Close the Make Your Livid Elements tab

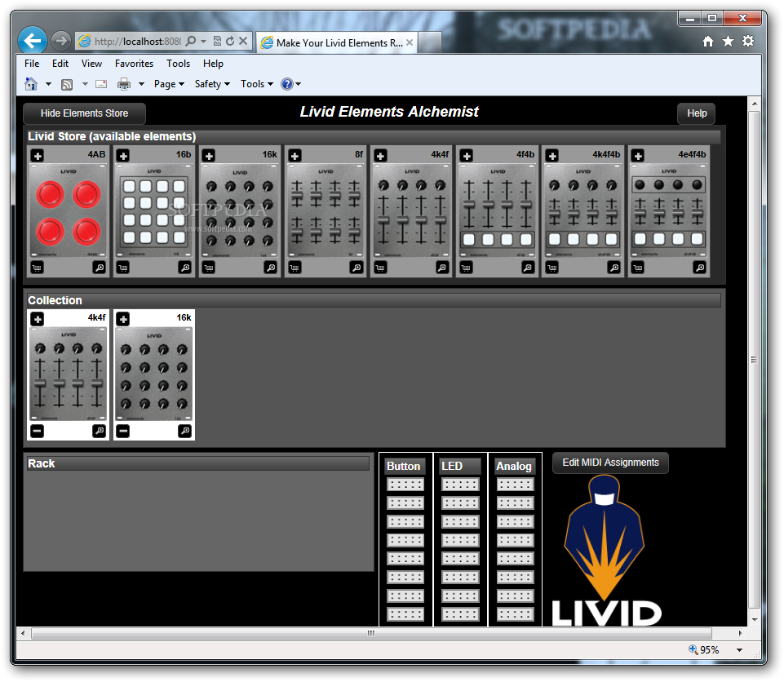pyautogui.click(x=410, y=42)
